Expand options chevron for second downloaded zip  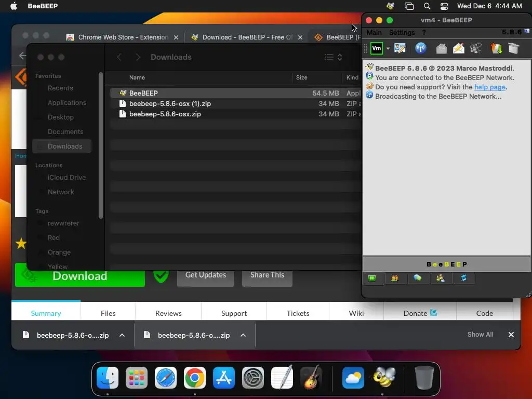[x=243, y=335]
